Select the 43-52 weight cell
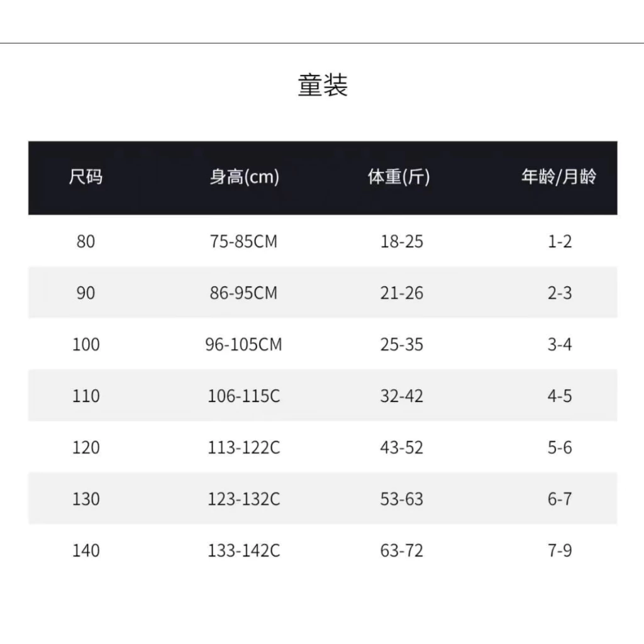 tap(402, 447)
